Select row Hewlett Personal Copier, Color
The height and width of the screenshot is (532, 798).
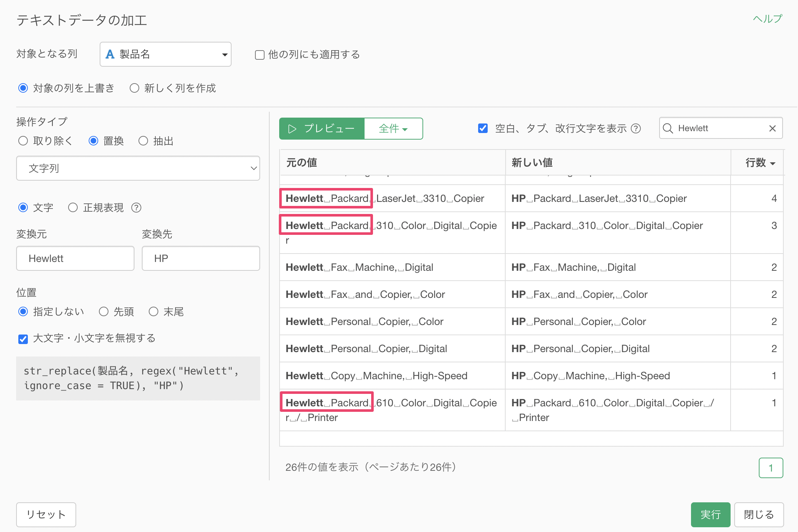[x=531, y=321]
